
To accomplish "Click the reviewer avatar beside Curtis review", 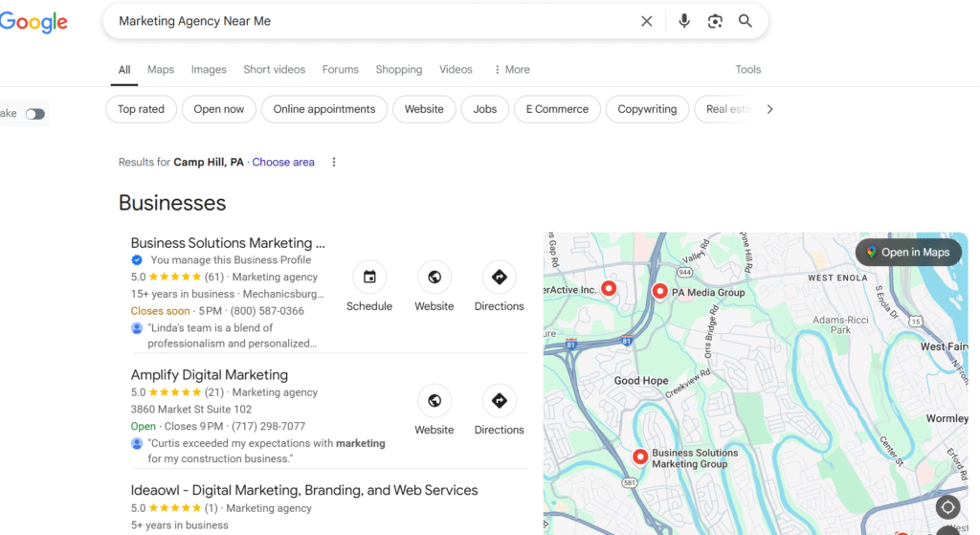I will pyautogui.click(x=137, y=444).
